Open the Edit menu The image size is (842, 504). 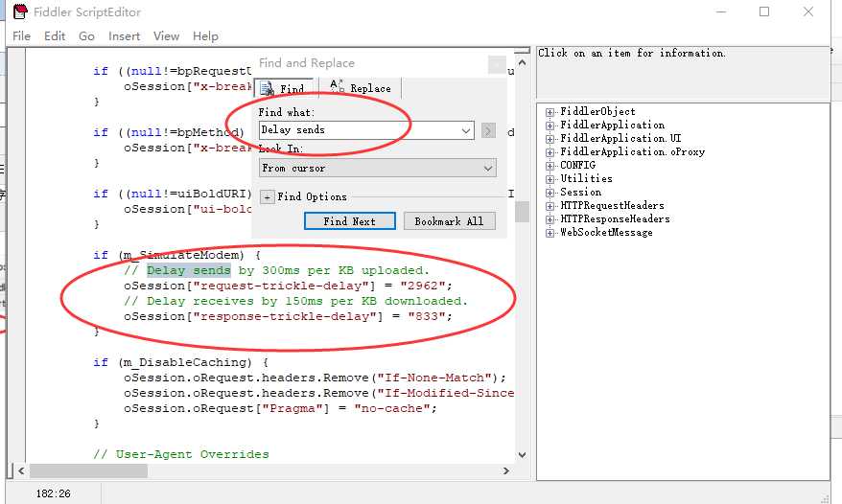[55, 36]
